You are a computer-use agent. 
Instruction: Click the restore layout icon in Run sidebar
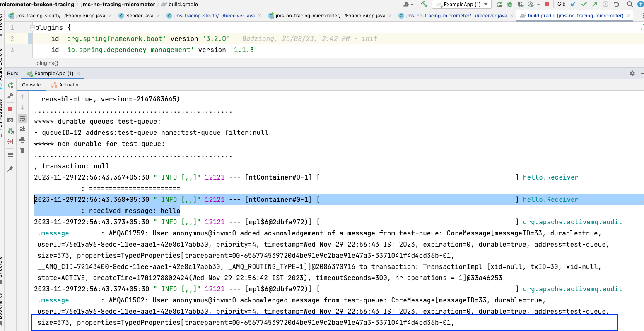(10, 155)
